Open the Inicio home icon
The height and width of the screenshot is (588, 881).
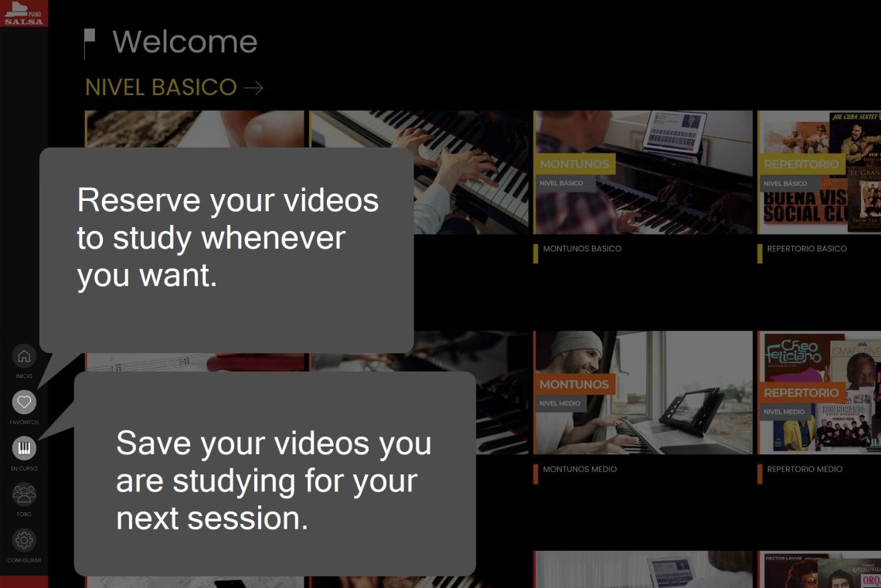point(24,356)
